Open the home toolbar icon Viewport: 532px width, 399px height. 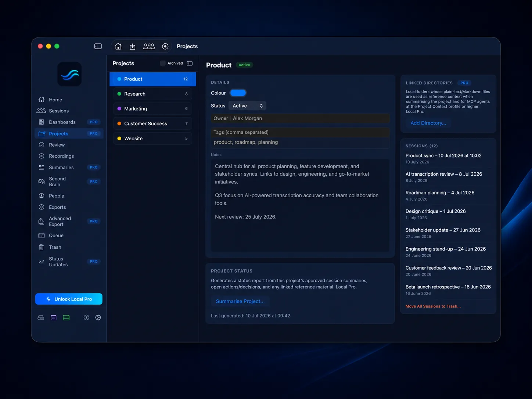118,46
